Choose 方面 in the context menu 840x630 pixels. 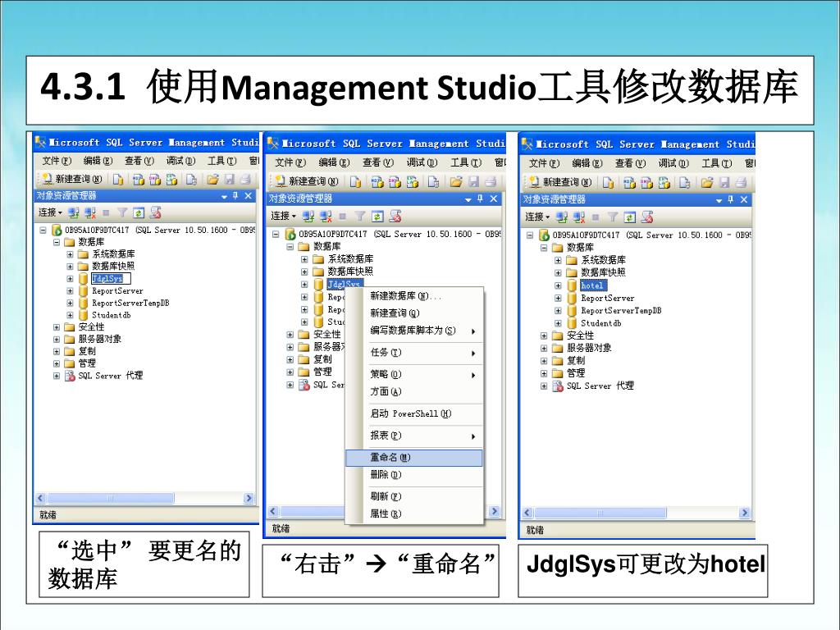413,391
